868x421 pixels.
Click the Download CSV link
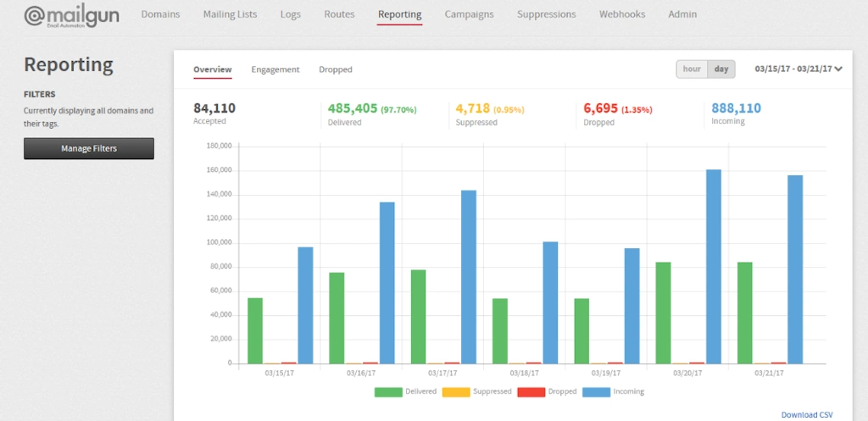806,414
